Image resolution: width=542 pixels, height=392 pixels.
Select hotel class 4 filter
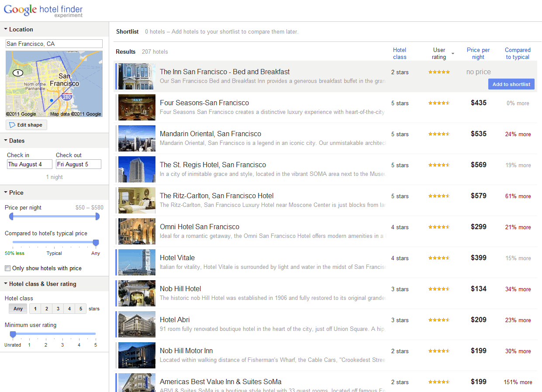click(x=69, y=308)
